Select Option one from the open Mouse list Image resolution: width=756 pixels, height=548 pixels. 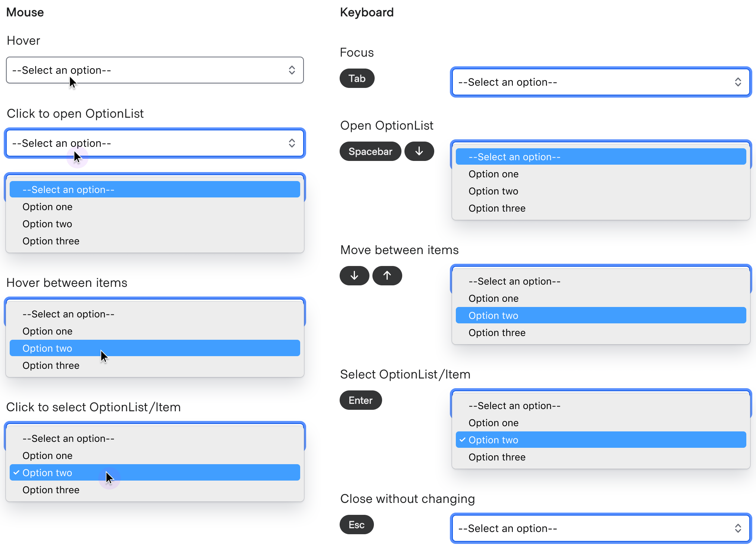[x=48, y=207]
